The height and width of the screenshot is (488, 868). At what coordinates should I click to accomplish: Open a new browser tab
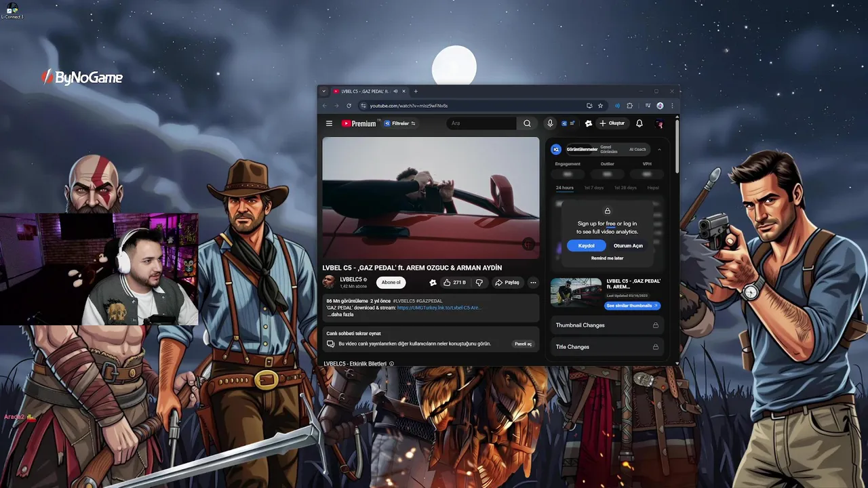416,91
